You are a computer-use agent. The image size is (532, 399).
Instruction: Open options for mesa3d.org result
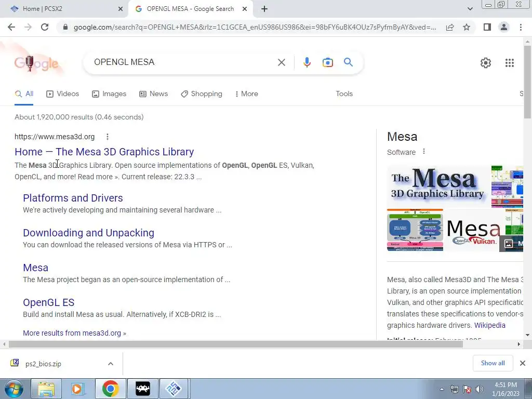[107, 137]
